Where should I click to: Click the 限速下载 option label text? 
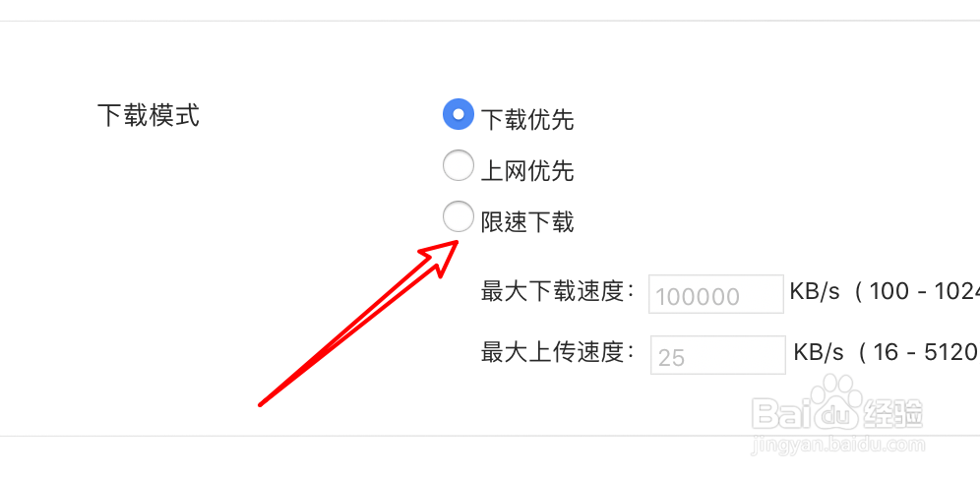[x=526, y=222]
